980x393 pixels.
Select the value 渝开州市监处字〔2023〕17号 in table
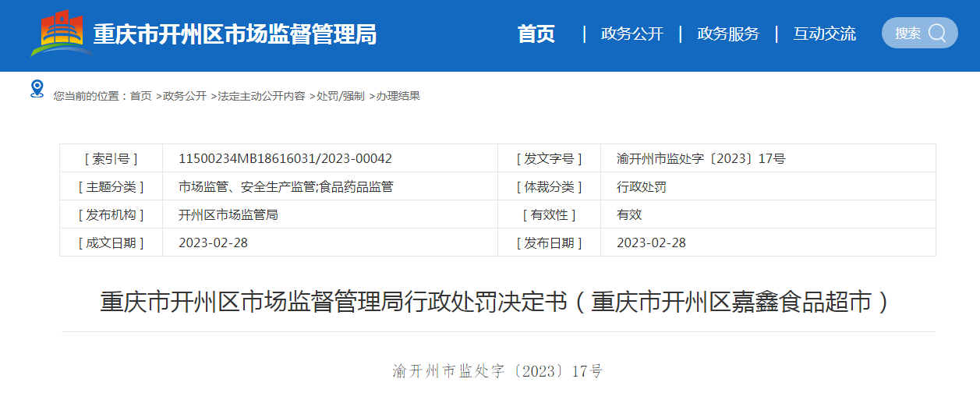tap(701, 158)
